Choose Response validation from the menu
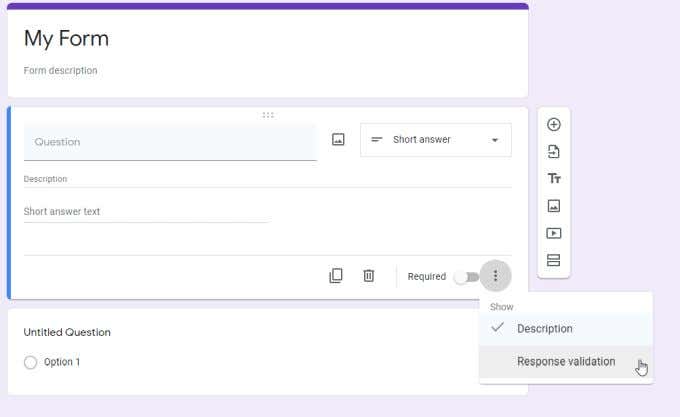The image size is (680, 417). click(566, 362)
